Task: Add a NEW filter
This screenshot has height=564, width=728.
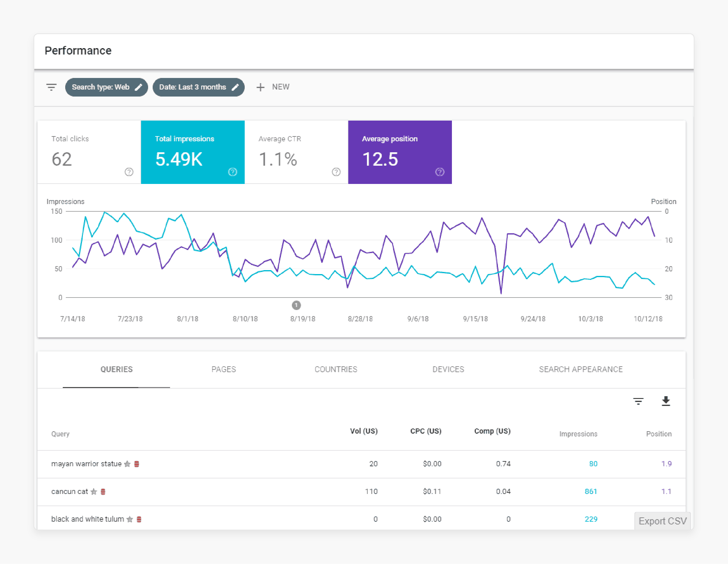Action: [x=273, y=87]
